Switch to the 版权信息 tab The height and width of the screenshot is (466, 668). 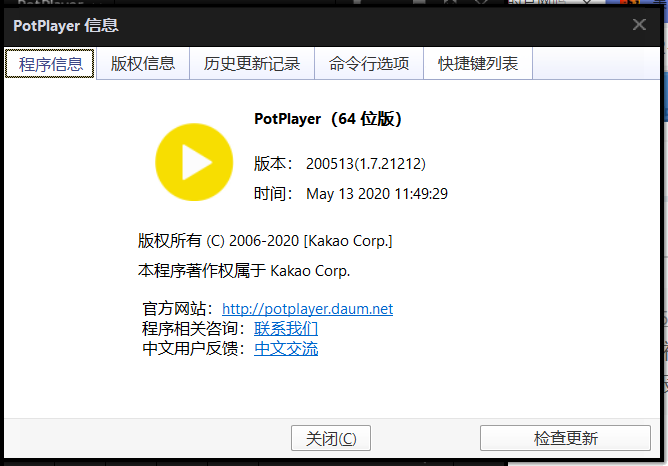tap(143, 64)
